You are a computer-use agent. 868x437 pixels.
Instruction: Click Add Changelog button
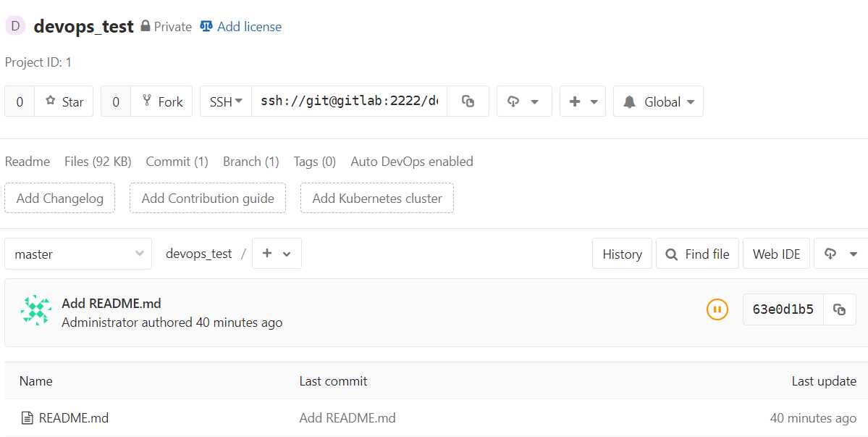[x=60, y=199]
